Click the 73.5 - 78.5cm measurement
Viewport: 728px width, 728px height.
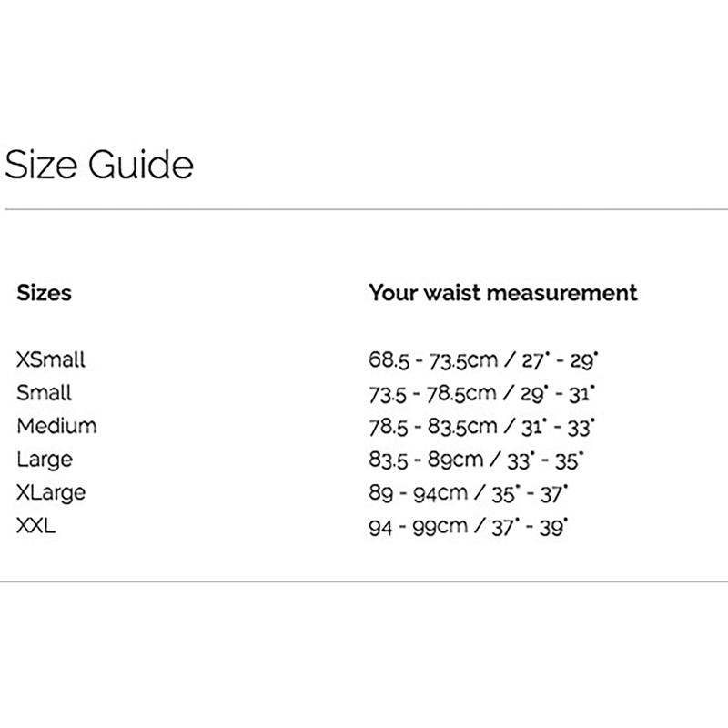(433, 393)
